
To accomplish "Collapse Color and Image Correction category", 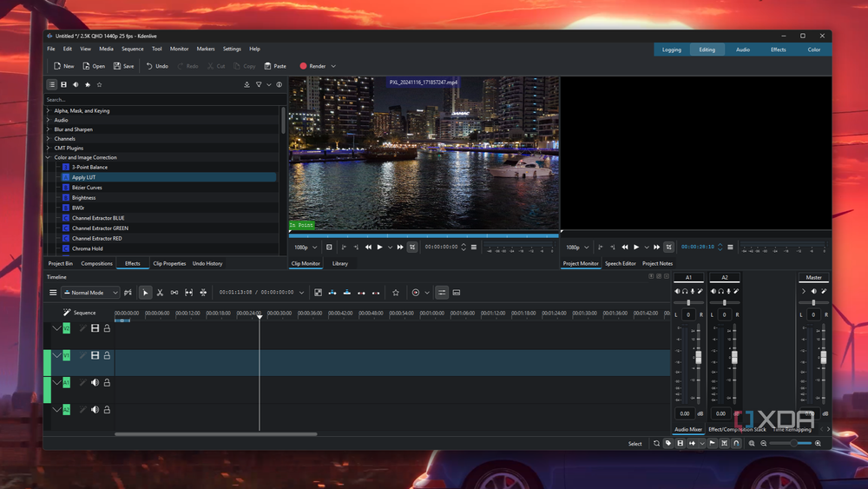I will click(48, 157).
